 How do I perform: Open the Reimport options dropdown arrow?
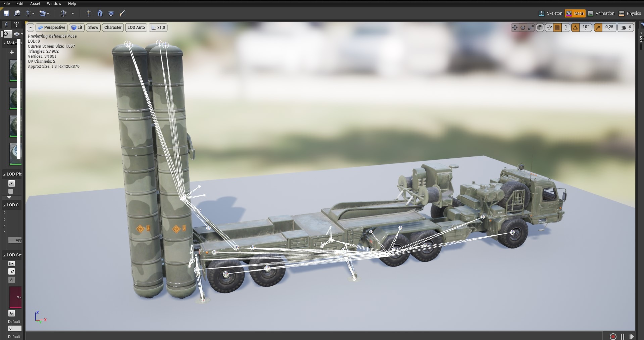click(72, 13)
